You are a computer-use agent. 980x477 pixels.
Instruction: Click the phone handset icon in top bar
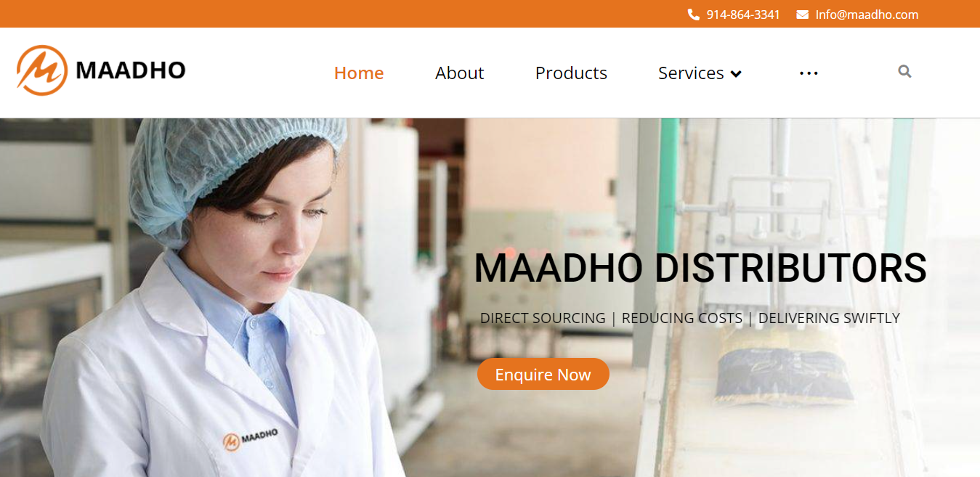(x=693, y=15)
